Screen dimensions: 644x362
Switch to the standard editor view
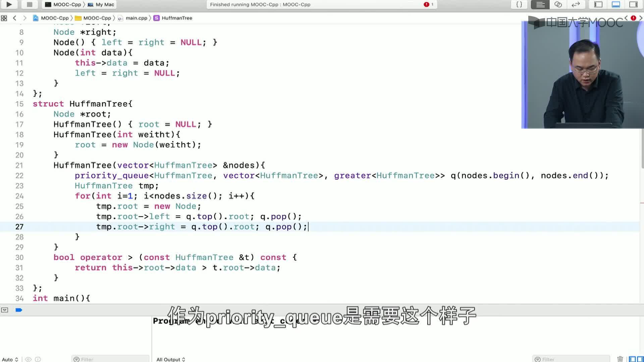pyautogui.click(x=540, y=4)
